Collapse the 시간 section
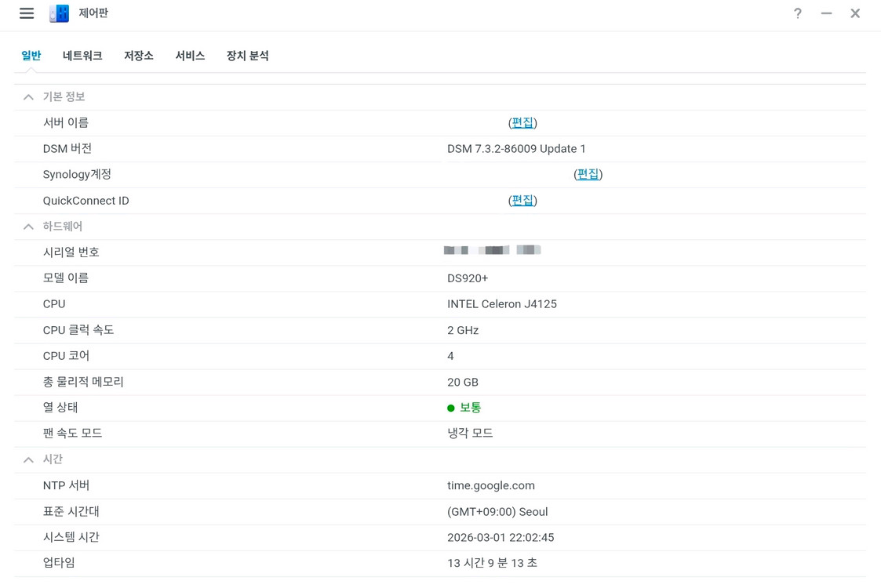Screen dimensions: 881x588 click(x=27, y=459)
